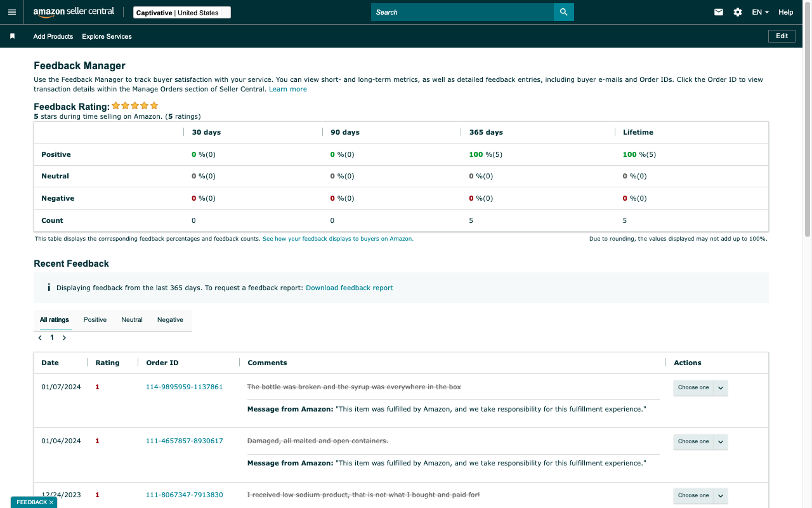Image resolution: width=812 pixels, height=508 pixels.
Task: Click the Recent Feedback heading
Action: tap(71, 264)
